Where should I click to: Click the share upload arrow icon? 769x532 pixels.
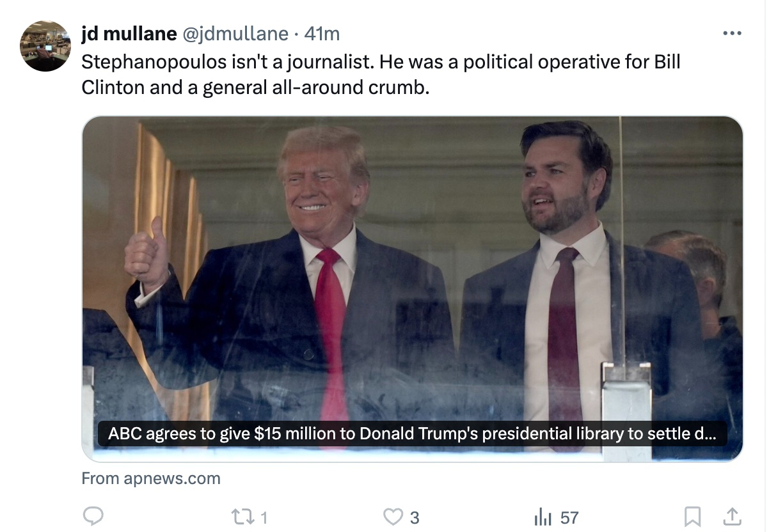pyautogui.click(x=732, y=516)
